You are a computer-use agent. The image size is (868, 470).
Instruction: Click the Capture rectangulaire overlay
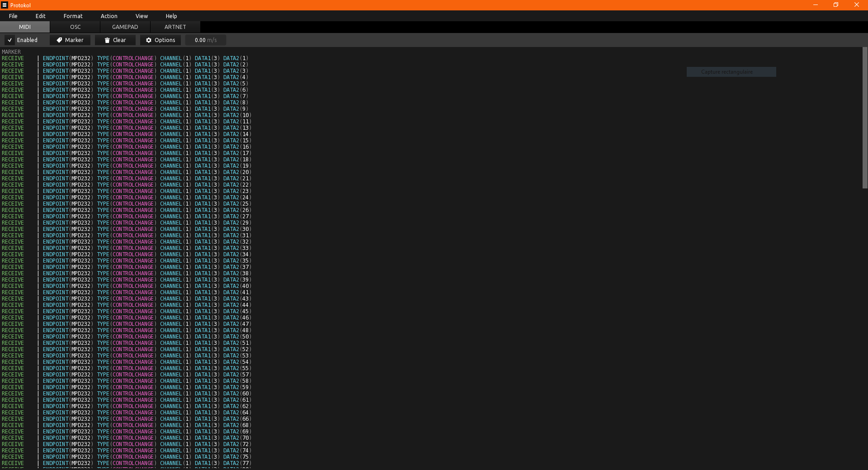point(731,72)
